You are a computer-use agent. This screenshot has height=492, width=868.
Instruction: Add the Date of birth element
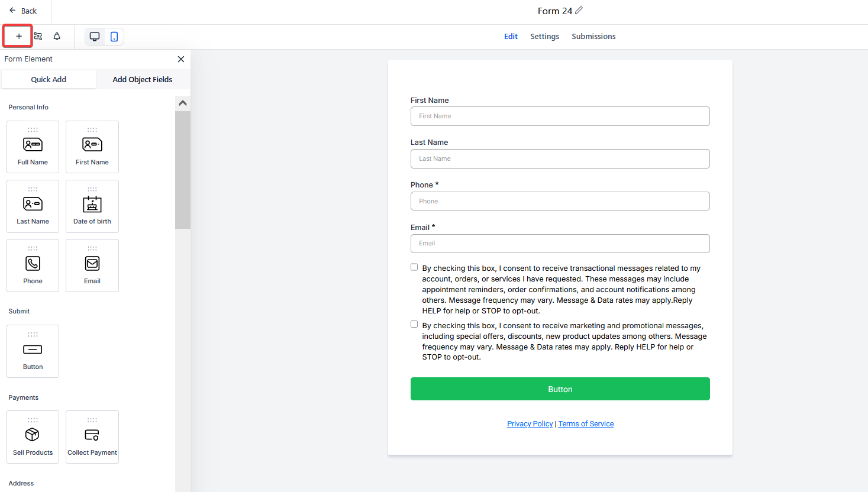92,206
